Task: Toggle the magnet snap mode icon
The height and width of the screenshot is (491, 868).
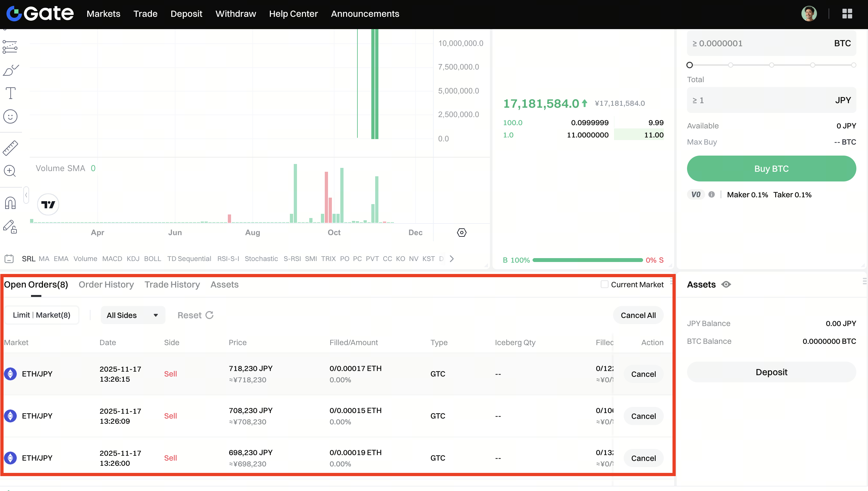Action: (10, 203)
